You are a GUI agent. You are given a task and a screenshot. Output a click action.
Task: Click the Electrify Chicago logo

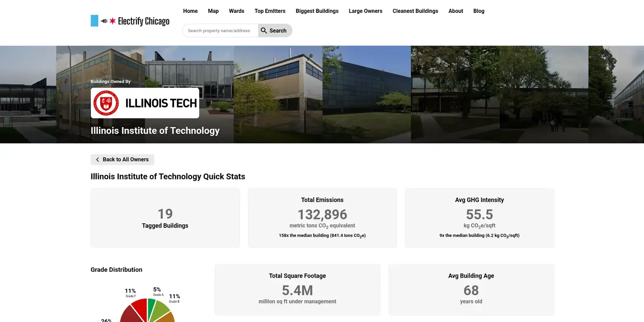130,21
